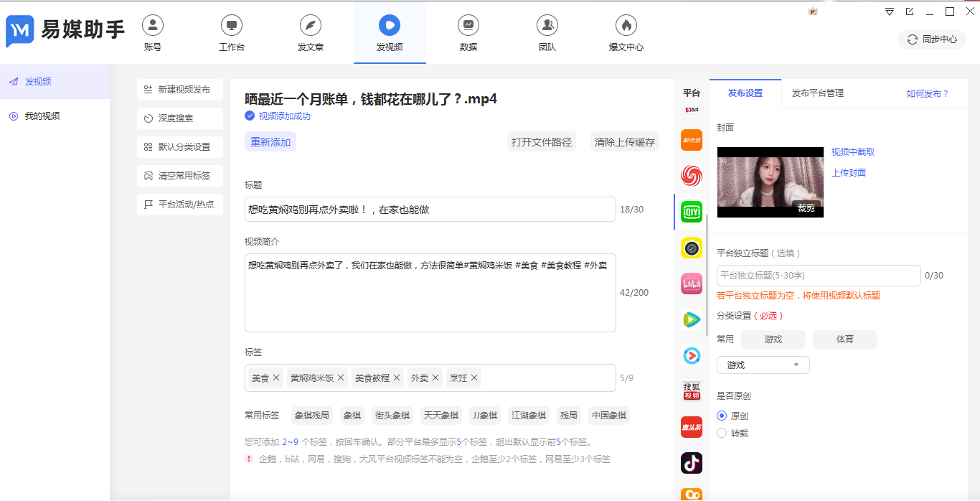
Task: Click into the 视频简介 description text area
Action: click(x=430, y=293)
